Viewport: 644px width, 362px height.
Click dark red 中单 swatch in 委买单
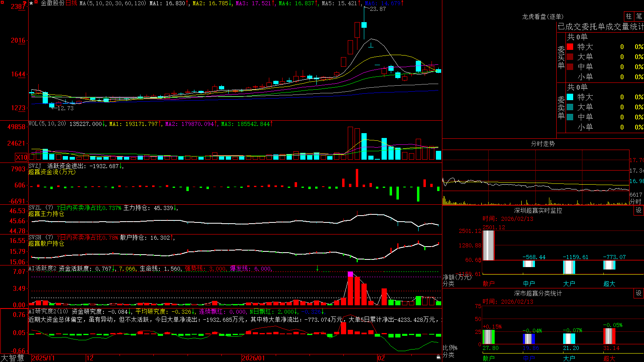click(570, 66)
